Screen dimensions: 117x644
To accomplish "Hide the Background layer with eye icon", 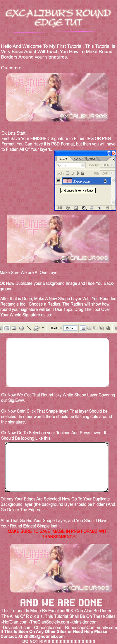I will coord(58,181).
